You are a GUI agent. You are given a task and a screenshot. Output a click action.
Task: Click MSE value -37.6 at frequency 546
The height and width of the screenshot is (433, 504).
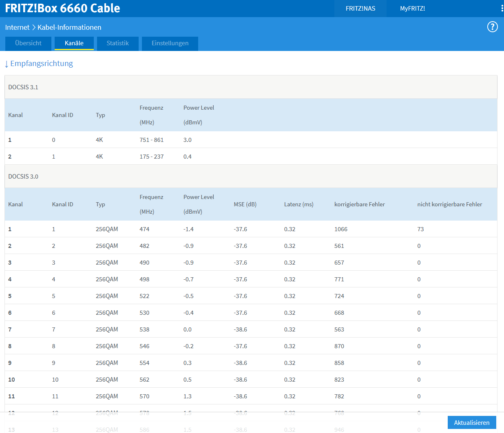click(x=241, y=346)
